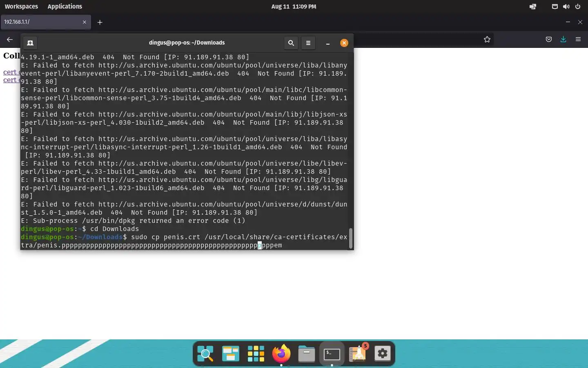Open the network status icon
The height and width of the screenshot is (368, 588).
(555, 7)
